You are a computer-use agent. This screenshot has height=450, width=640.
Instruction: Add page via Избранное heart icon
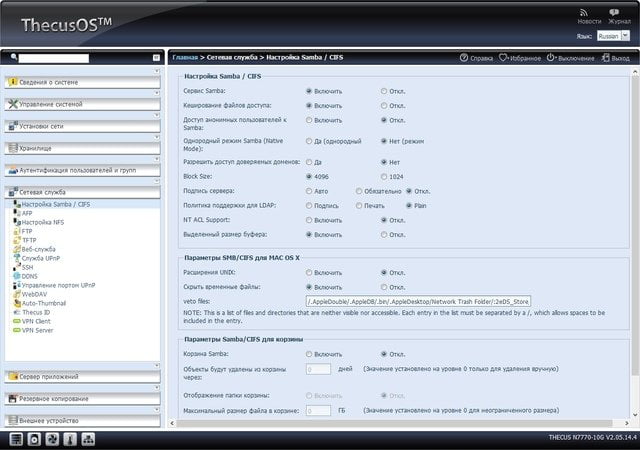(504, 58)
